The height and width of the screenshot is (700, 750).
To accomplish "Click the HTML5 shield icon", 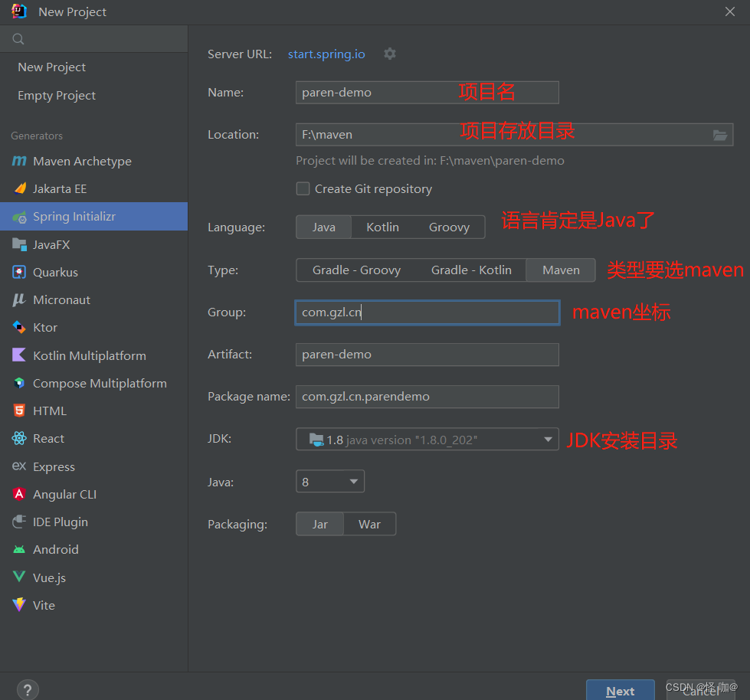I will click(19, 411).
